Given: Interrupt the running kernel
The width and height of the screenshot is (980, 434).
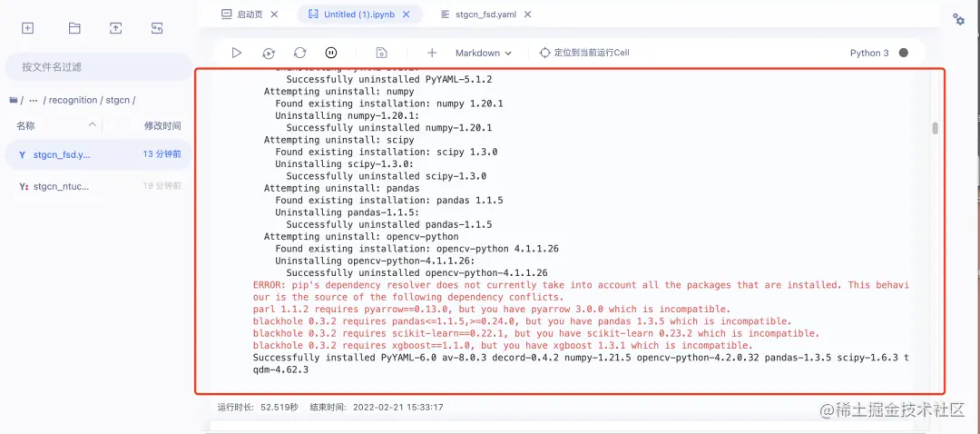Looking at the screenshot, I should point(331,54).
